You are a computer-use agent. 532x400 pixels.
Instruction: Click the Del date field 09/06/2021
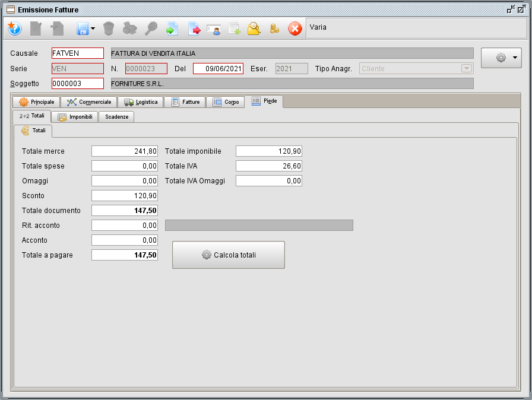point(218,68)
